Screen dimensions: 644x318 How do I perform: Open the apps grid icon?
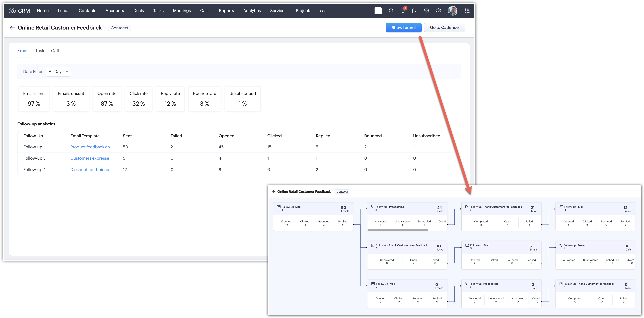coord(467,11)
